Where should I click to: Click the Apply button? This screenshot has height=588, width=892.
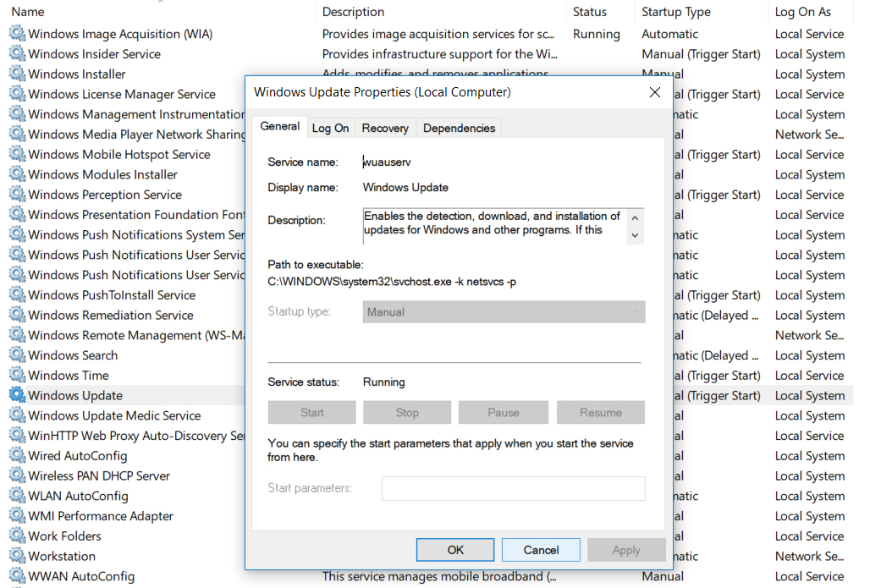(x=626, y=550)
